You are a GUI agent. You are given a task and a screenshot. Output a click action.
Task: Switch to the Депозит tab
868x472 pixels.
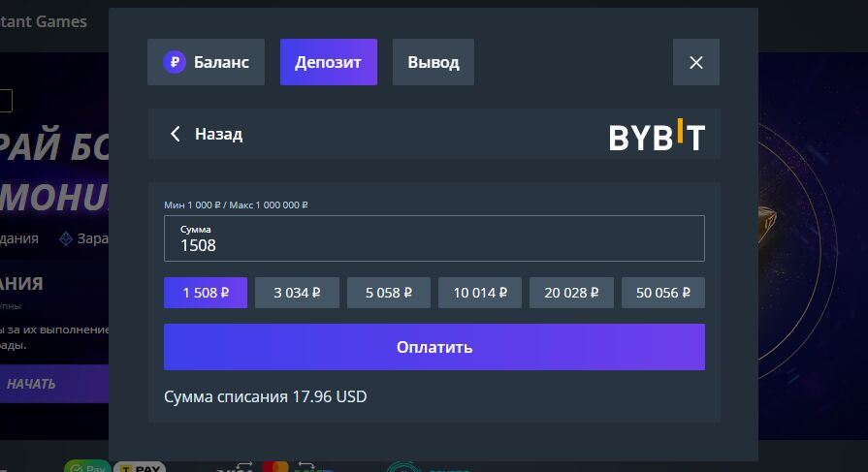328,62
